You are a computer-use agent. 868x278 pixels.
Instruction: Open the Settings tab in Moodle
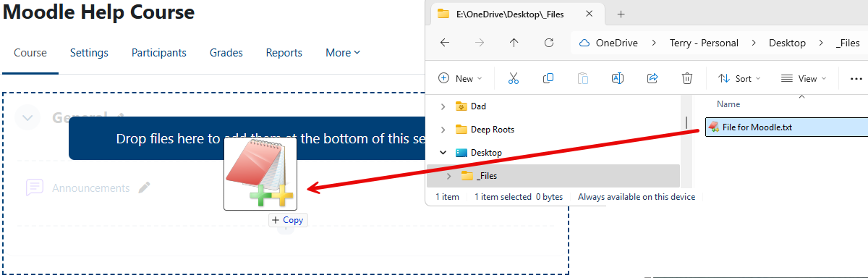coord(89,52)
